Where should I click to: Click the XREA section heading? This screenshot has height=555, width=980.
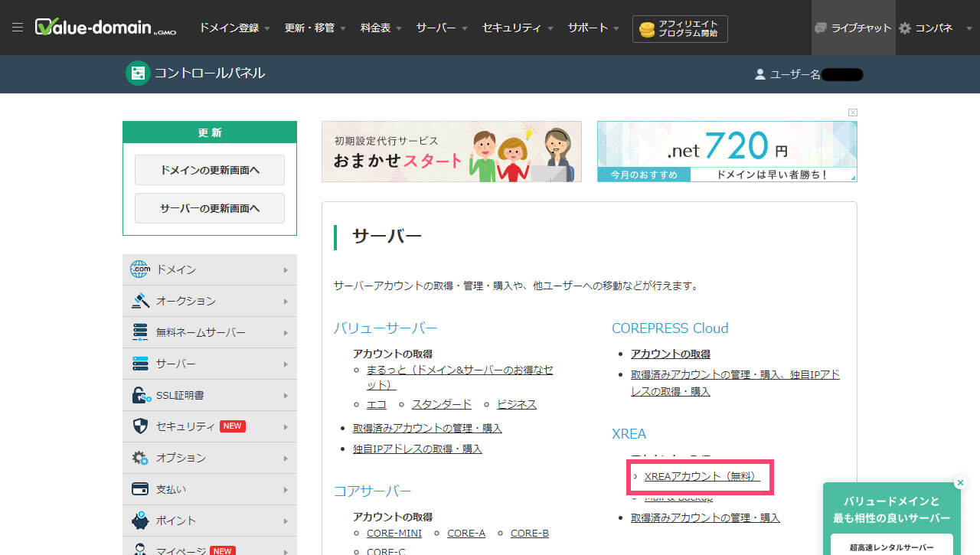point(629,434)
